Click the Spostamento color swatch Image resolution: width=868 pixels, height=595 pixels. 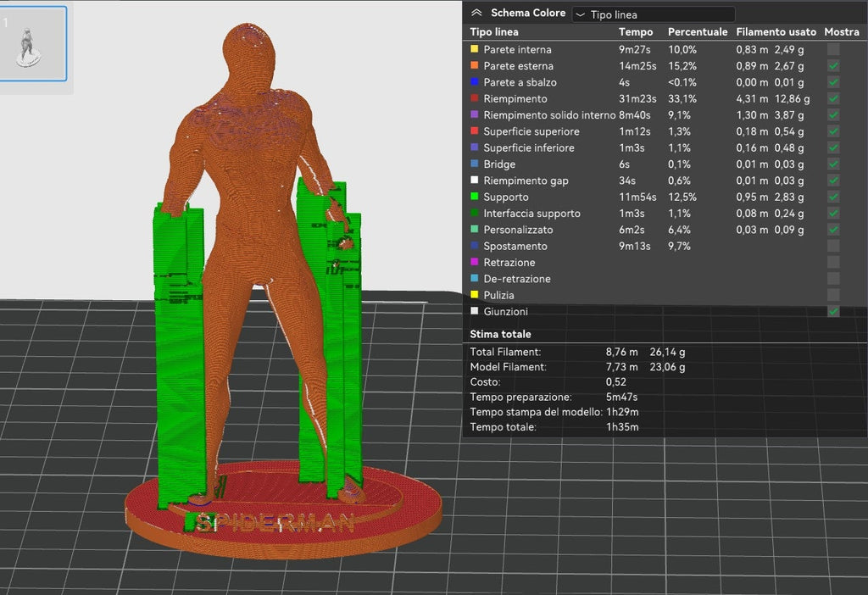tap(475, 245)
